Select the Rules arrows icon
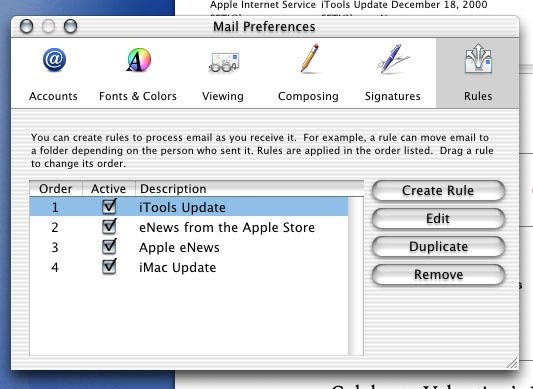 point(478,58)
